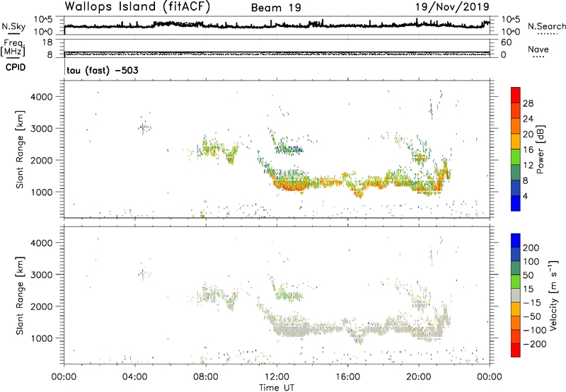
Task: Click the 'Power [dB]' axis label
Action: pos(540,149)
